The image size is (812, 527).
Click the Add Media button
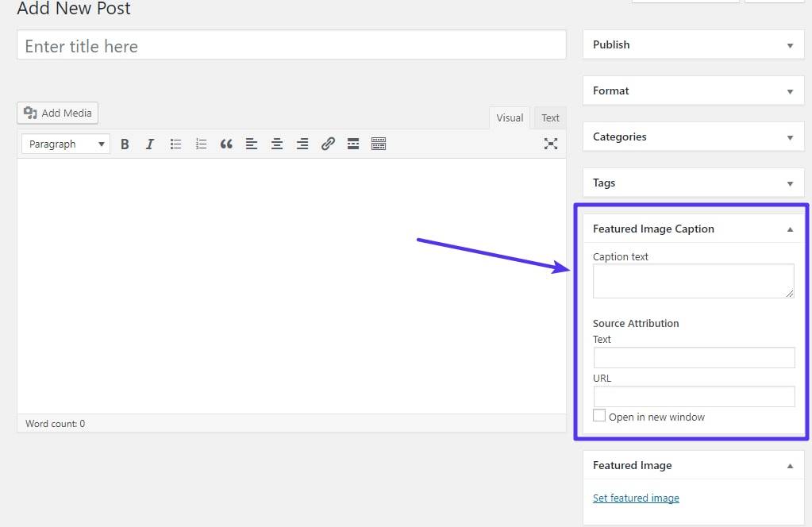[58, 113]
